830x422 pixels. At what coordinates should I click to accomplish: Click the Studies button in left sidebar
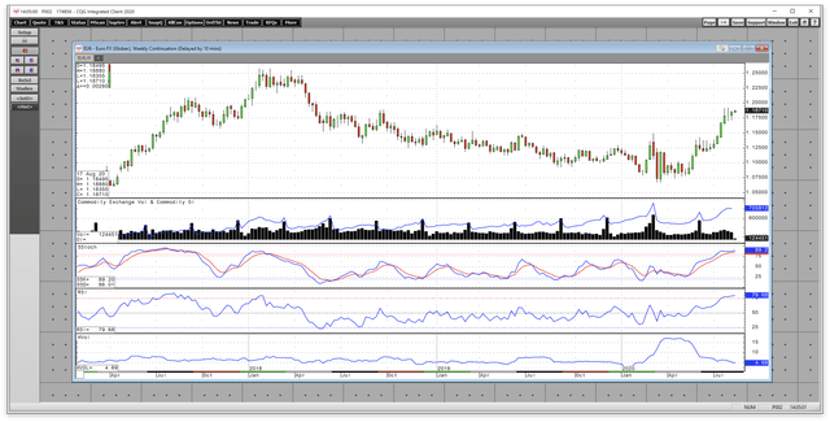[x=24, y=88]
